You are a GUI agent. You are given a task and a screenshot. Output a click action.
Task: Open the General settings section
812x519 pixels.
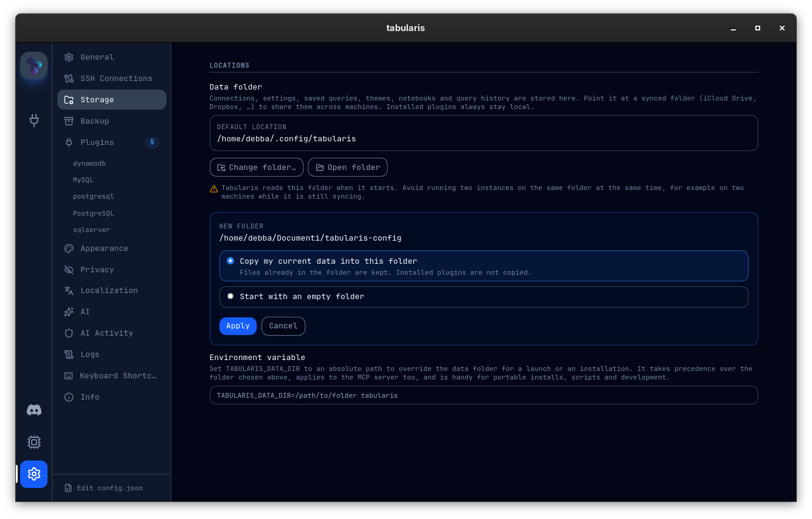(x=112, y=57)
